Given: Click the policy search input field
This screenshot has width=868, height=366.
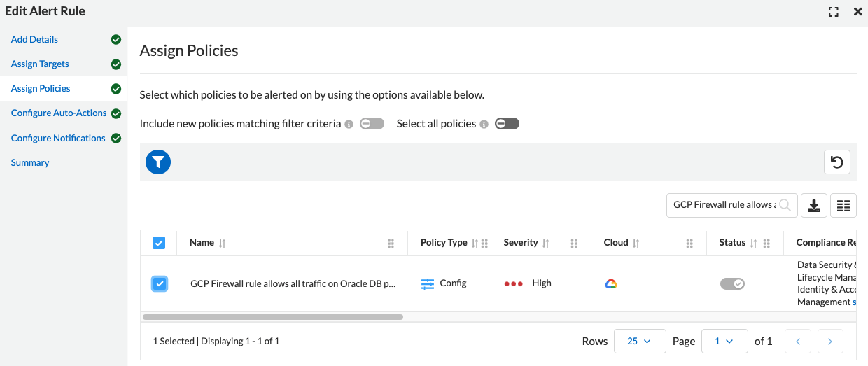Looking at the screenshot, I should [724, 205].
